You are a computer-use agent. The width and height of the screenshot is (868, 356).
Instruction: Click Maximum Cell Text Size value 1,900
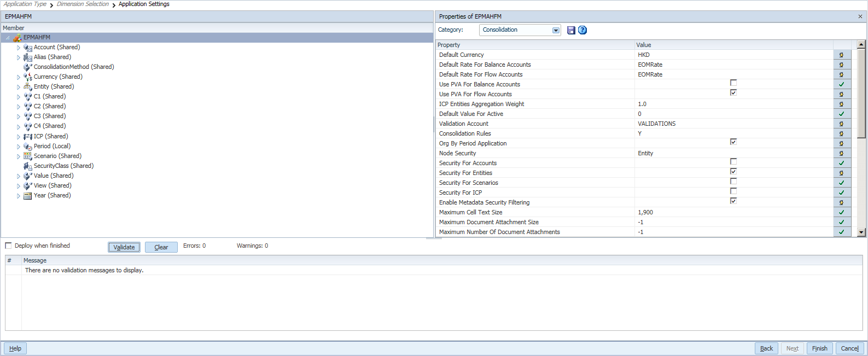645,212
